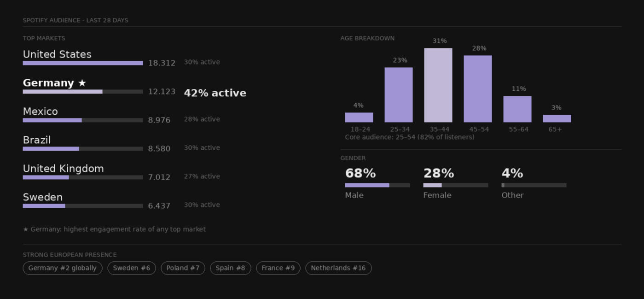Select the Netherlands #16 pill
644x299 pixels.
pos(338,268)
